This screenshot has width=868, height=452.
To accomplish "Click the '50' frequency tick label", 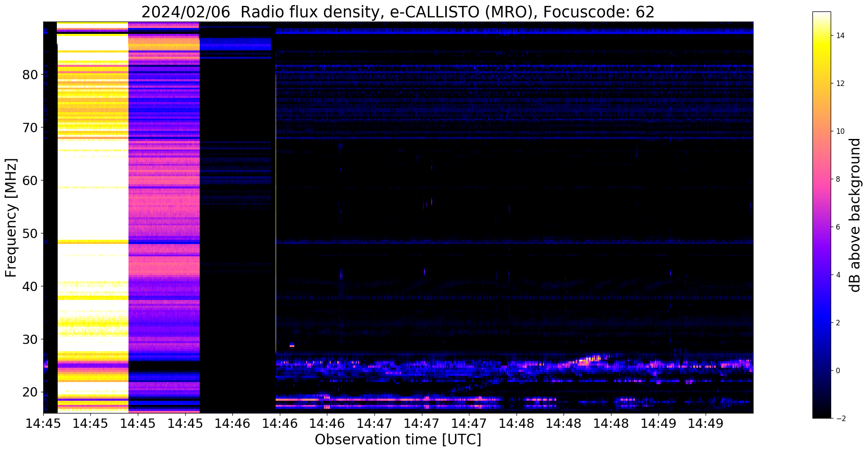I will click(x=30, y=233).
